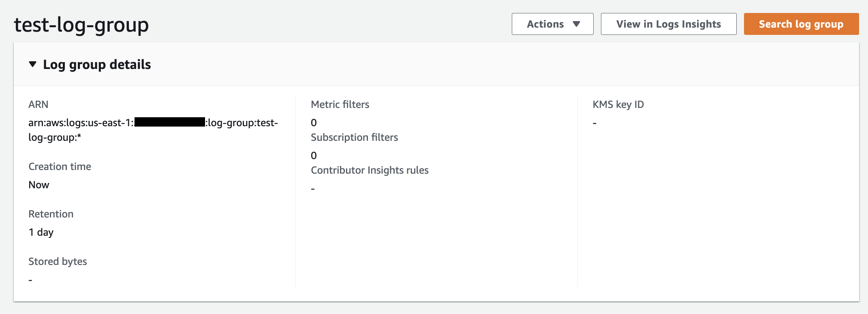The width and height of the screenshot is (868, 314).
Task: Click View in Logs Insights button
Action: click(x=668, y=24)
